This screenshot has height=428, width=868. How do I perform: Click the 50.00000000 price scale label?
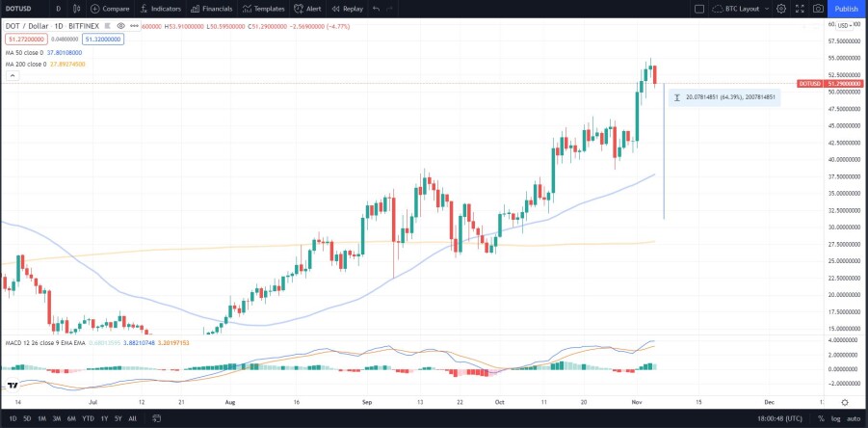point(844,92)
